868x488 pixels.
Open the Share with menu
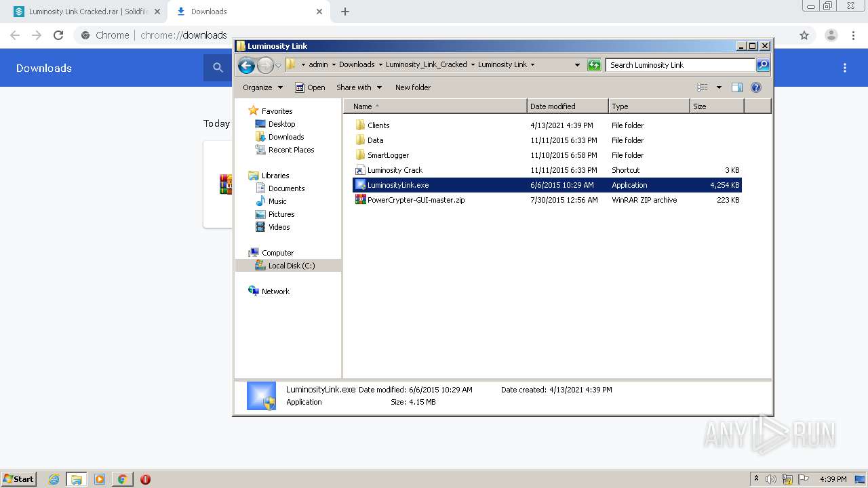pos(359,87)
